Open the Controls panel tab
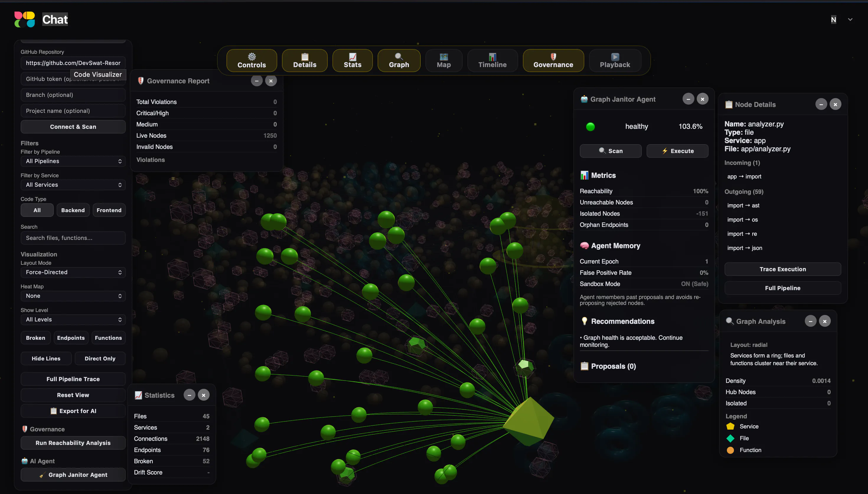This screenshot has height=494, width=868. [252, 60]
